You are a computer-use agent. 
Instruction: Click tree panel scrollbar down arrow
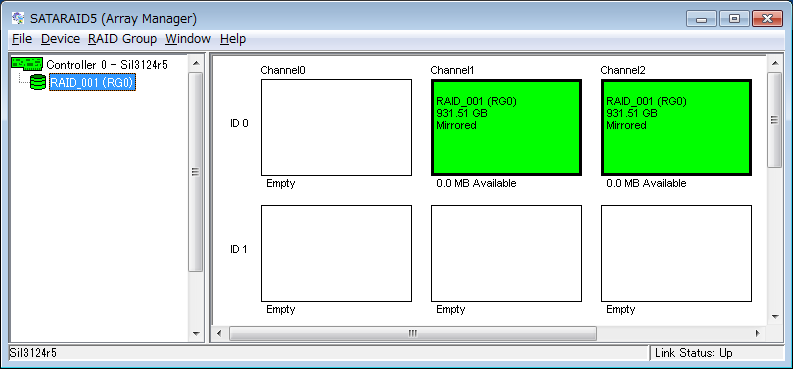(196, 334)
